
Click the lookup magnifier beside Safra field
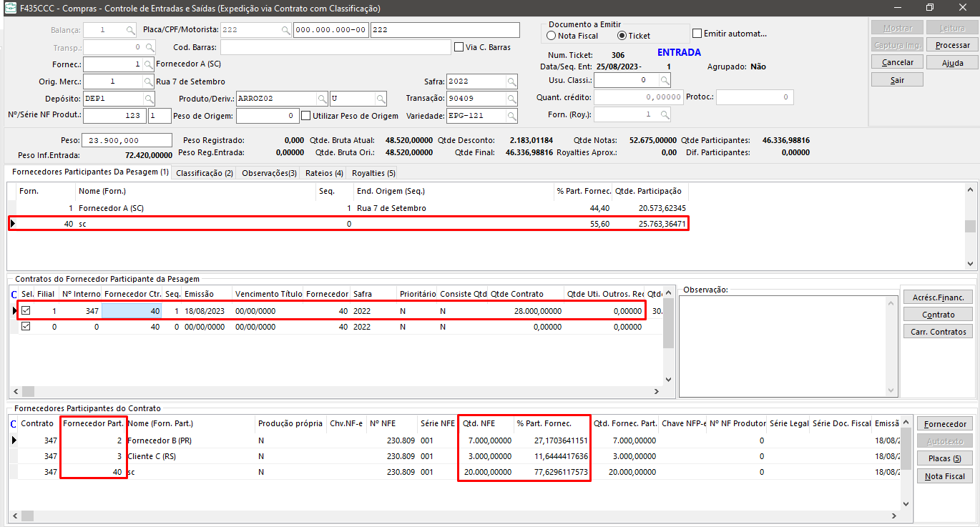coord(512,82)
